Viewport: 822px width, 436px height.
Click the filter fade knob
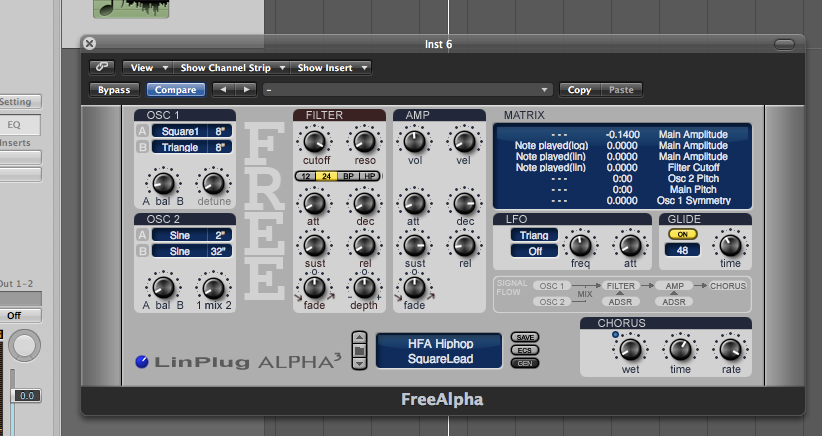tap(315, 287)
